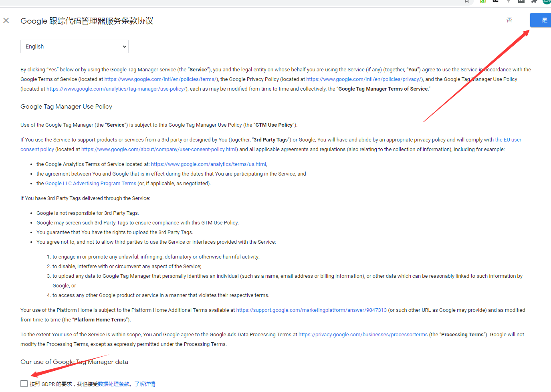The image size is (551, 392).
Task: Click item "to engage in or promote any unlawful"
Action: pos(156,257)
